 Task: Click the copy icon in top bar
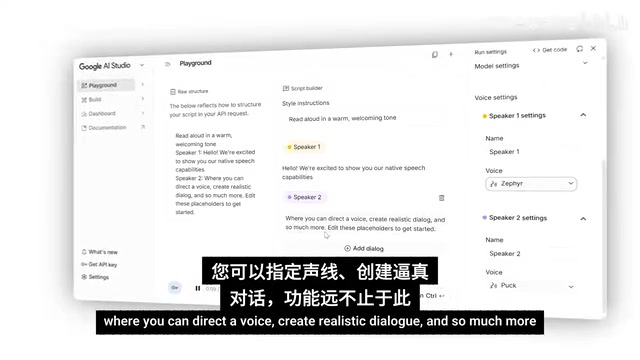pos(435,55)
